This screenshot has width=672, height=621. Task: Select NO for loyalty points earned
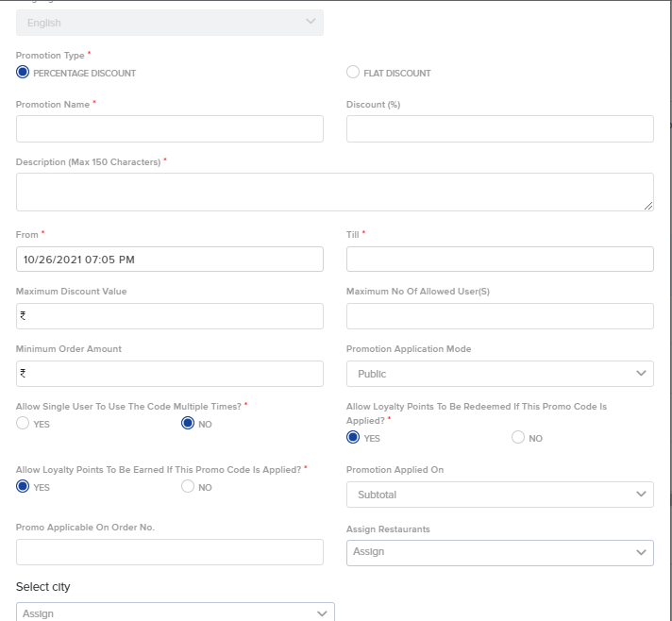click(188, 486)
